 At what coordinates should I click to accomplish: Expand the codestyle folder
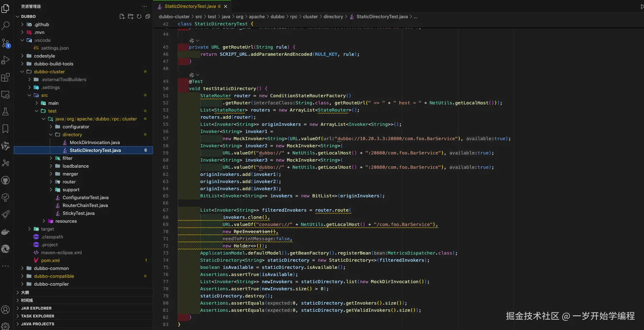point(22,56)
